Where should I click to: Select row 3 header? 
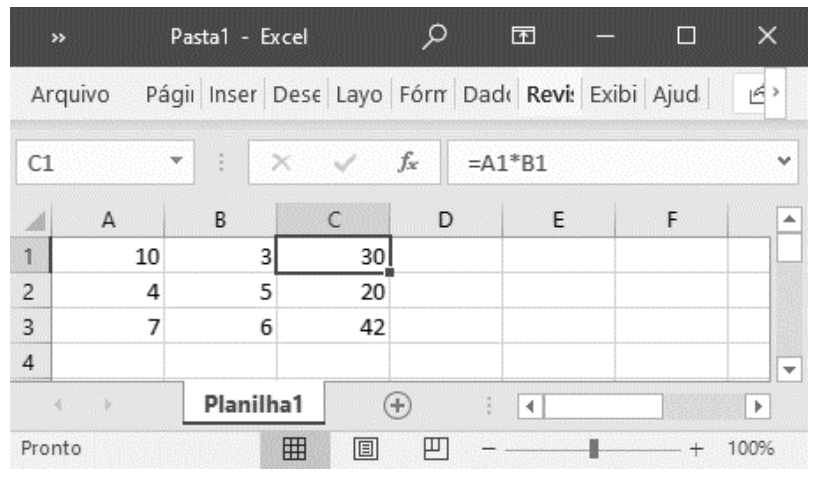coord(29,327)
